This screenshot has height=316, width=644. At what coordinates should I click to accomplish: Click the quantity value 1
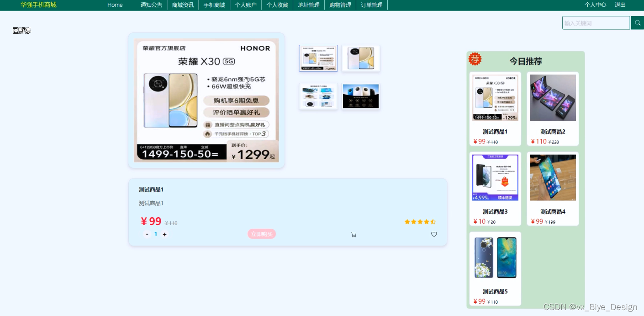tap(156, 234)
